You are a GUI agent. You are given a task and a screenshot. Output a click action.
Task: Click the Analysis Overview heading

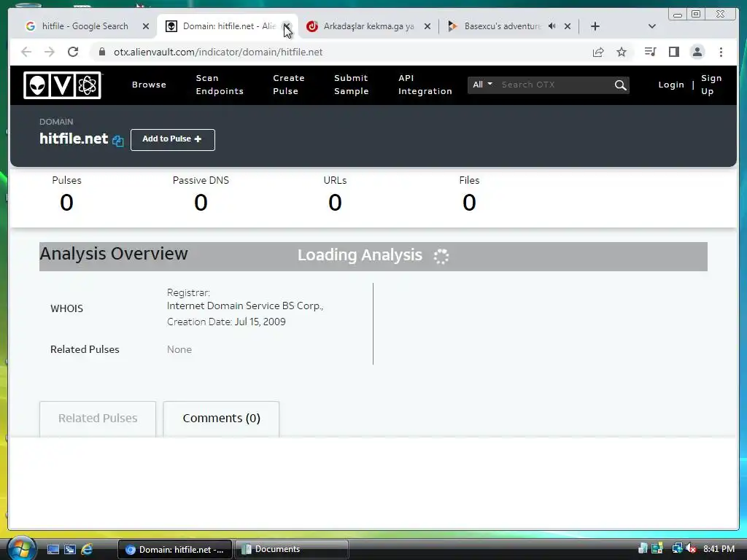pyautogui.click(x=114, y=254)
